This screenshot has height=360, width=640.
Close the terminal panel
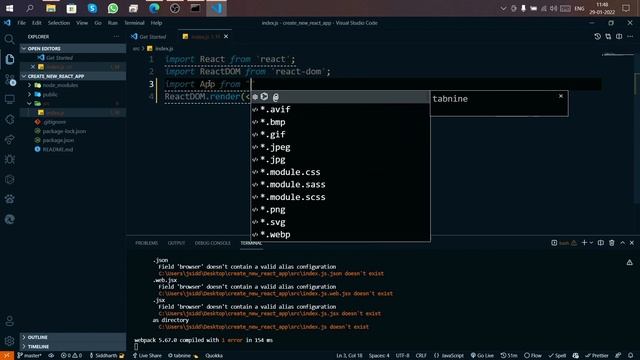pyautogui.click(x=632, y=243)
